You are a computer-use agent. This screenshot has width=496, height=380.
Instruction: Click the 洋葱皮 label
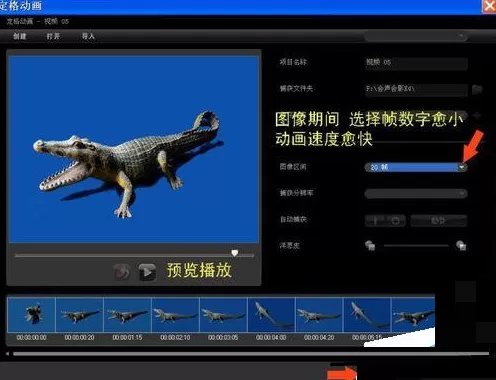(x=290, y=246)
